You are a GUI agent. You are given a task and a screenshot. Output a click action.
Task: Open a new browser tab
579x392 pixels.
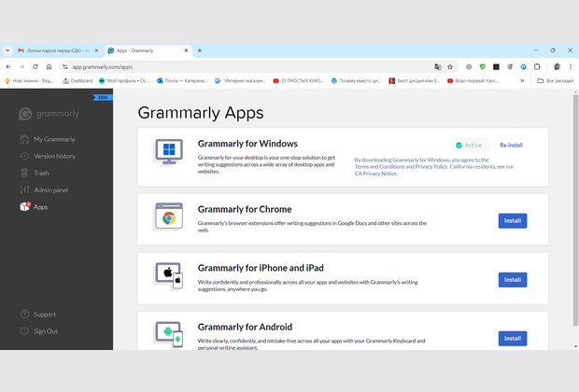pos(200,50)
